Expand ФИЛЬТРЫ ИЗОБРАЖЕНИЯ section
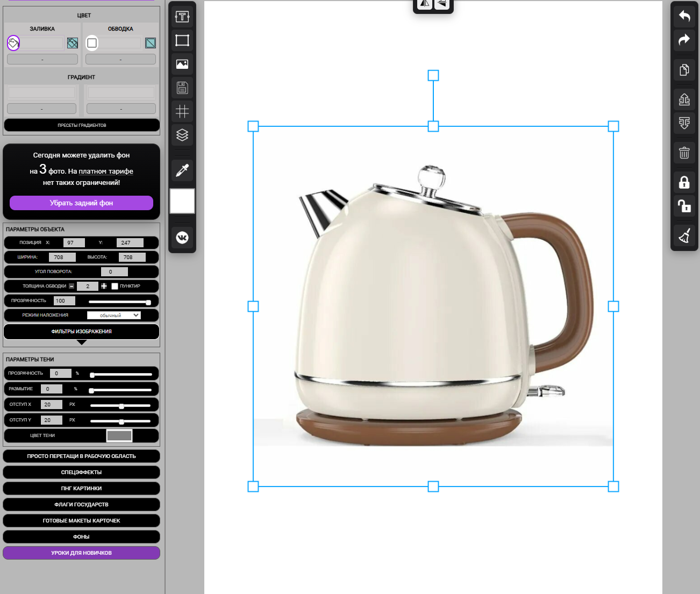700x594 pixels. [x=82, y=332]
